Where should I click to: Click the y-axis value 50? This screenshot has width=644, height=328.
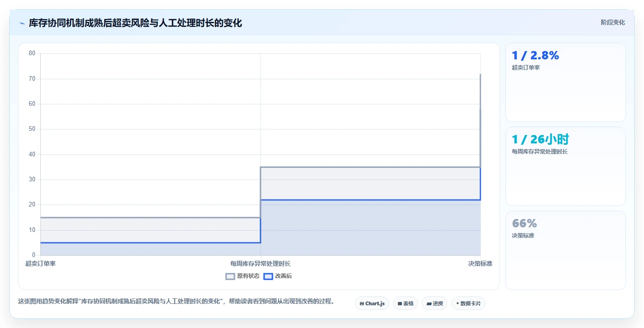click(x=32, y=129)
